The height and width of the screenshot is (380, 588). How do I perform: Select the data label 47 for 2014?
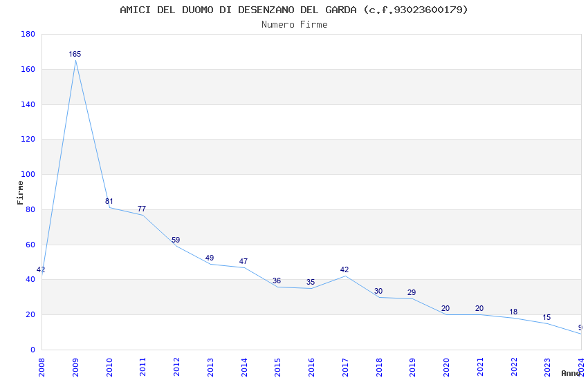[244, 261]
